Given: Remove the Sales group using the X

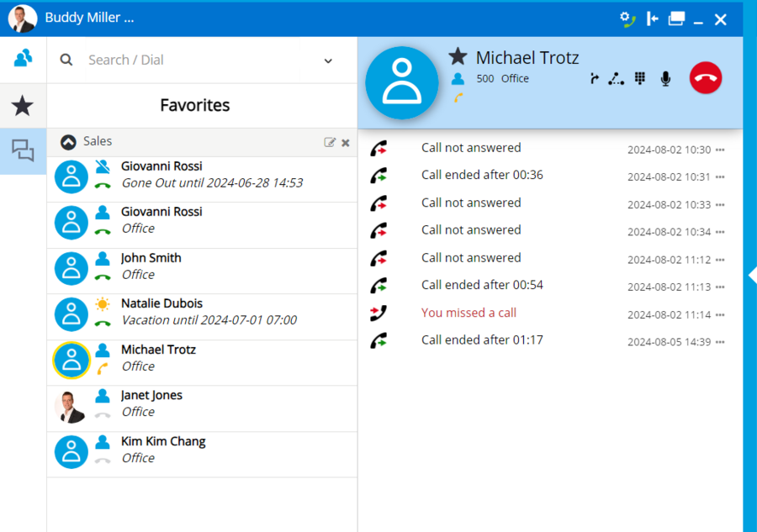Looking at the screenshot, I should 345,142.
